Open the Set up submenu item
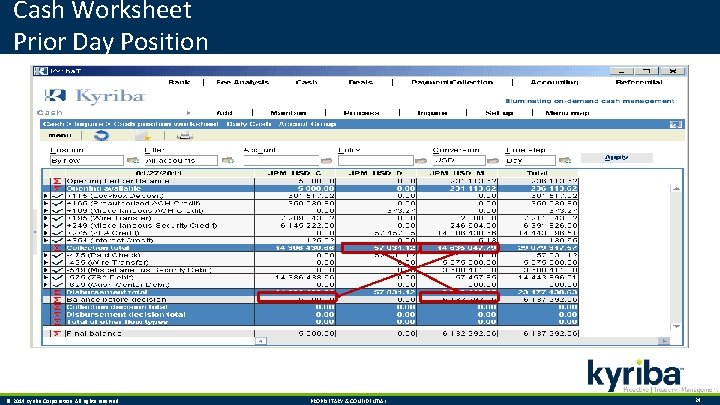The width and height of the screenshot is (720, 405). point(499,113)
